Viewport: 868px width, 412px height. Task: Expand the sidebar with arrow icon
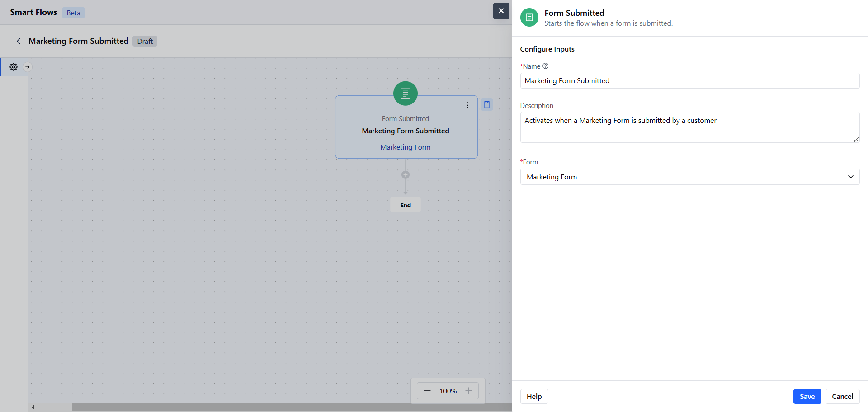pos(28,67)
